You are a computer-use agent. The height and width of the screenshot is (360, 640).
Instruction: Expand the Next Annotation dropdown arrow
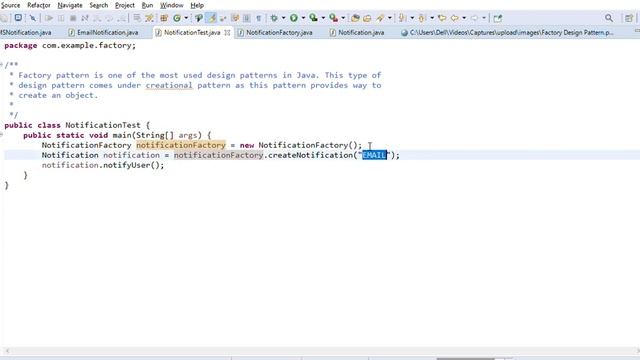[412, 18]
